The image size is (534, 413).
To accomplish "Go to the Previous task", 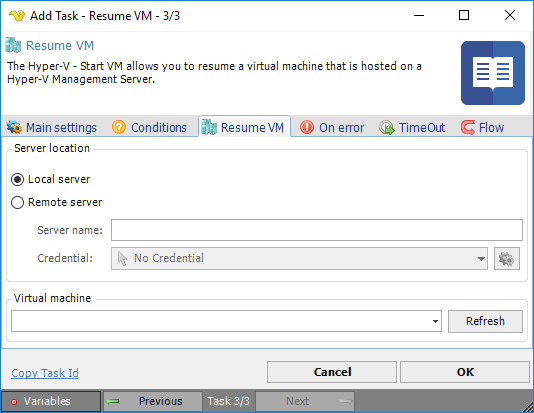I will pos(153,401).
